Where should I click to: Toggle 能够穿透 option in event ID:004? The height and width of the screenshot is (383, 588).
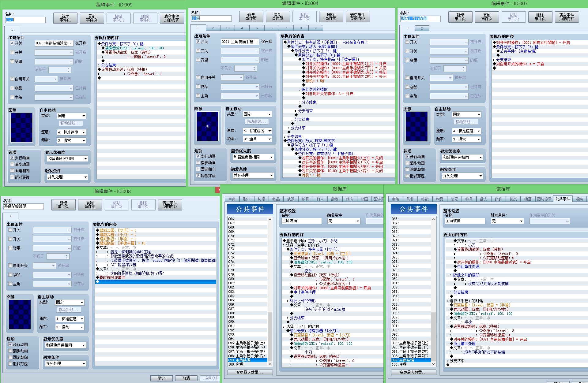198,176
